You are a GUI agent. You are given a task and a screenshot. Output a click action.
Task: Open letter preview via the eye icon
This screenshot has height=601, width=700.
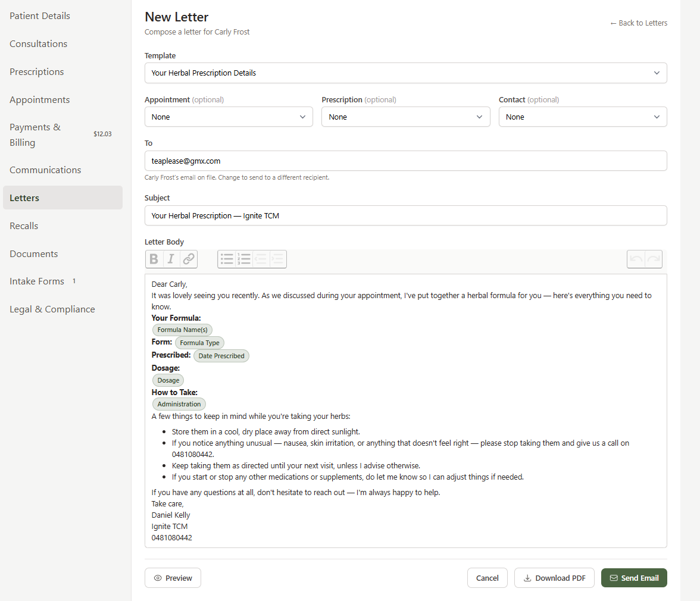173,578
